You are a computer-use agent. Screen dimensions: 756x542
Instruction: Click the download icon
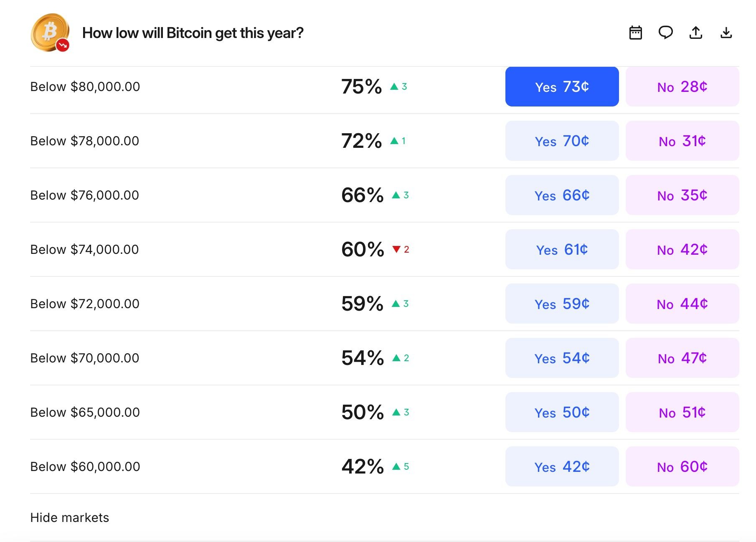click(726, 33)
